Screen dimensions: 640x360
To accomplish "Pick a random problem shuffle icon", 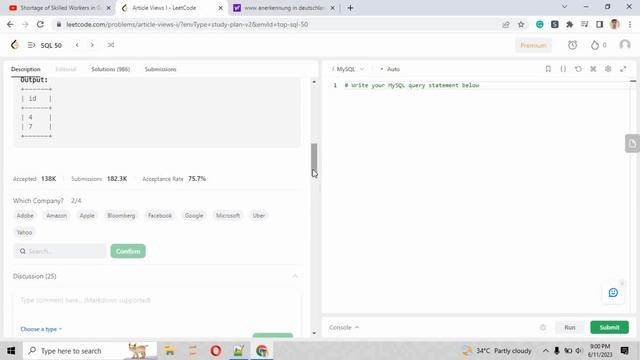I will click(x=111, y=45).
